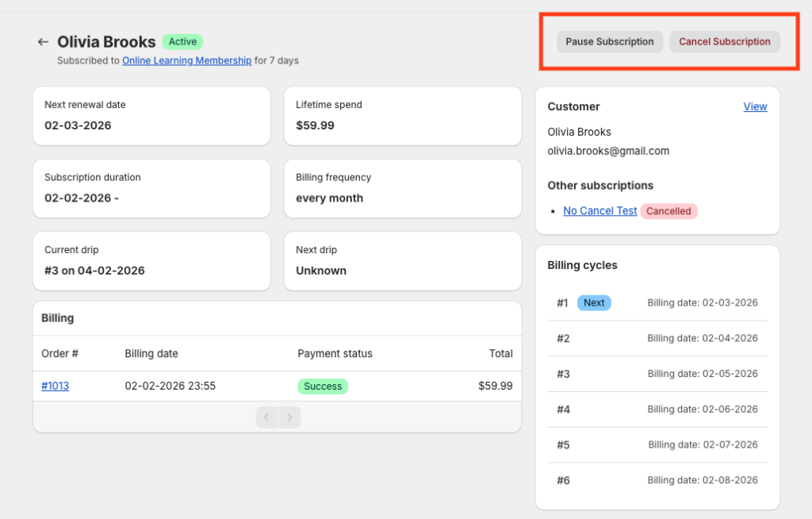Click the green Success payment badge
812x519 pixels.
point(323,386)
